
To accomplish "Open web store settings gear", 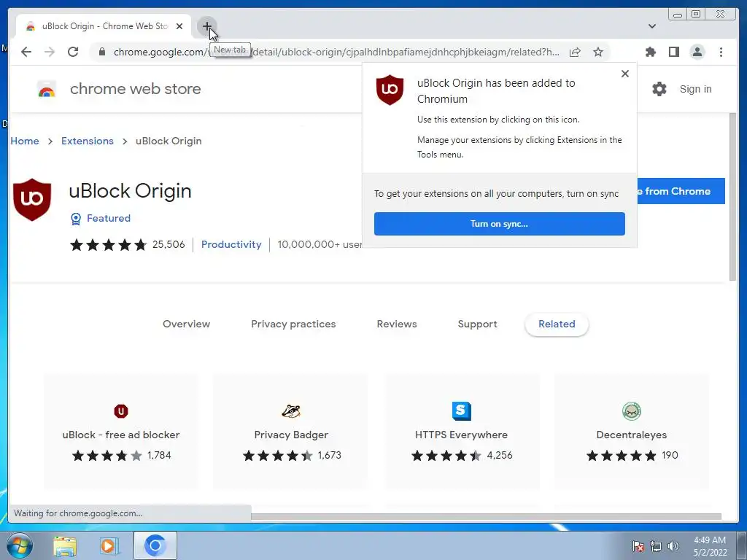I will 659,89.
